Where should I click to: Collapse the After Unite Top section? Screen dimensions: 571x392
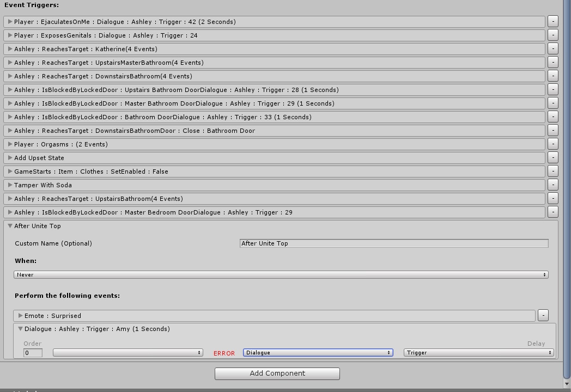coord(10,226)
